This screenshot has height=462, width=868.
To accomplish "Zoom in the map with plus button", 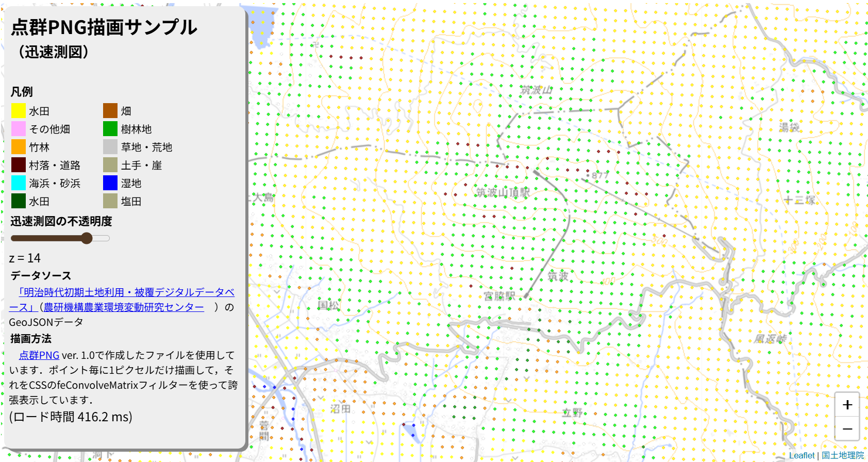I will (x=847, y=405).
